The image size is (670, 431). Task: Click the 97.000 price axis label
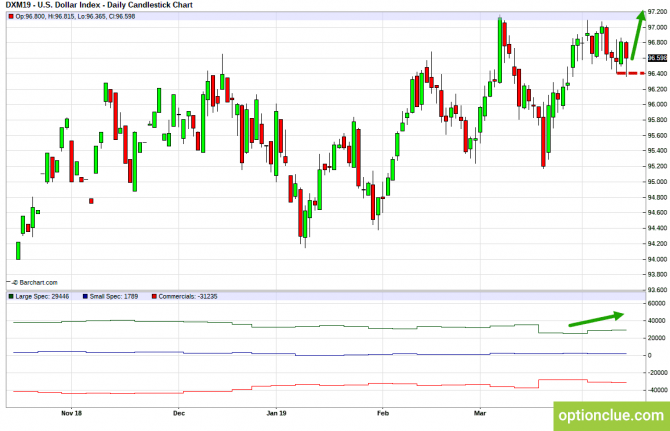tap(657, 27)
